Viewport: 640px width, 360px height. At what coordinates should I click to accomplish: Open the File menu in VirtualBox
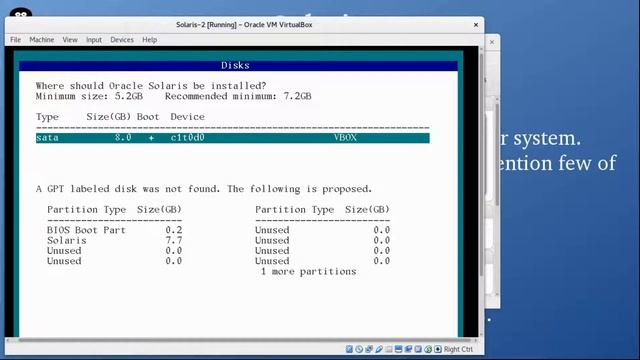16,40
